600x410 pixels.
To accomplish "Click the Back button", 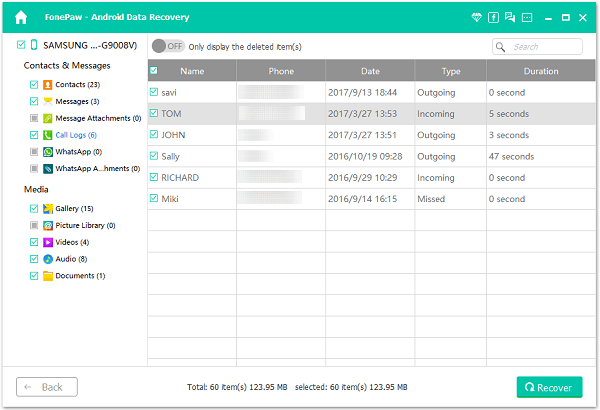I will tap(47, 387).
